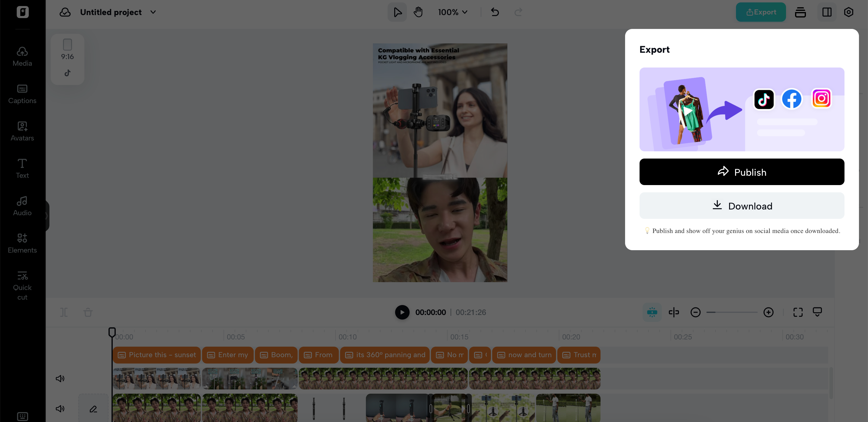Open the Audio tab
The width and height of the screenshot is (868, 422).
22,206
